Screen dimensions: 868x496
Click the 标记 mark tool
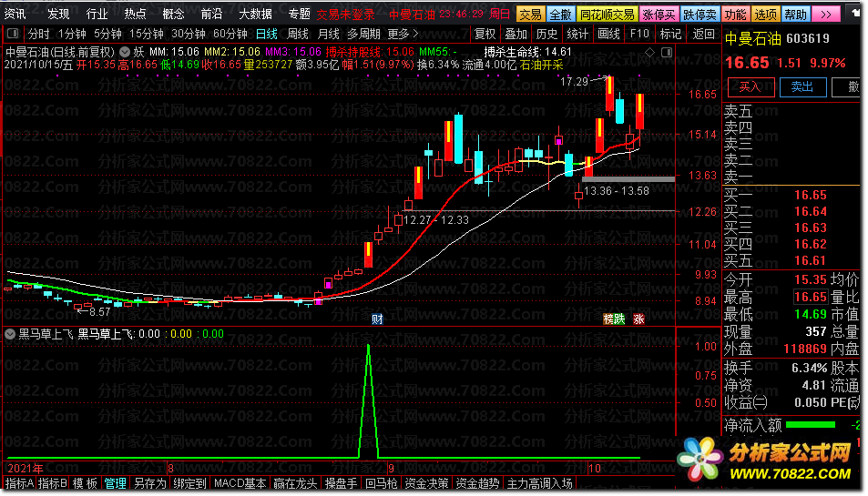pos(670,34)
